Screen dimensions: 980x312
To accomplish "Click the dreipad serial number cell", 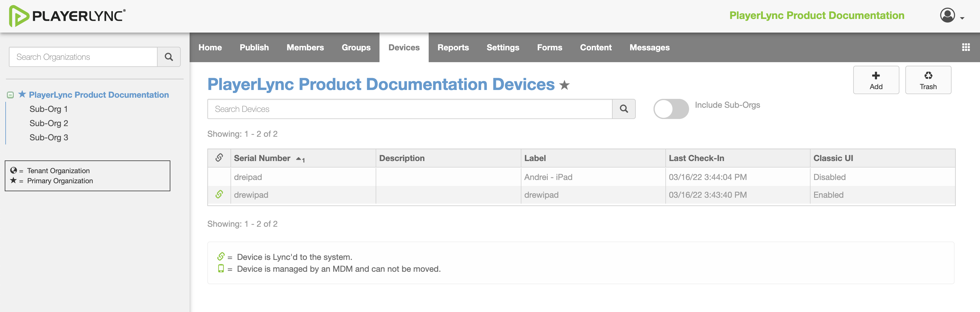I will pos(303,177).
